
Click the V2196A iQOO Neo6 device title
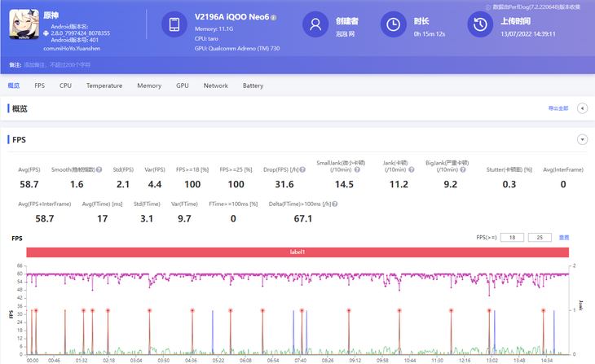coord(231,17)
